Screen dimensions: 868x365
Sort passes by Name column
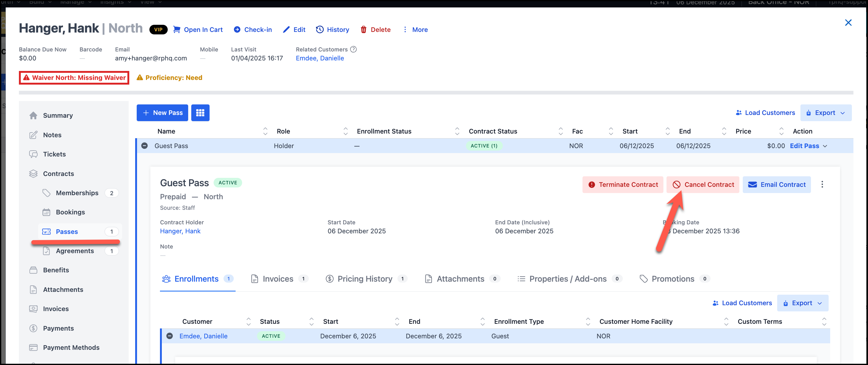pyautogui.click(x=265, y=131)
